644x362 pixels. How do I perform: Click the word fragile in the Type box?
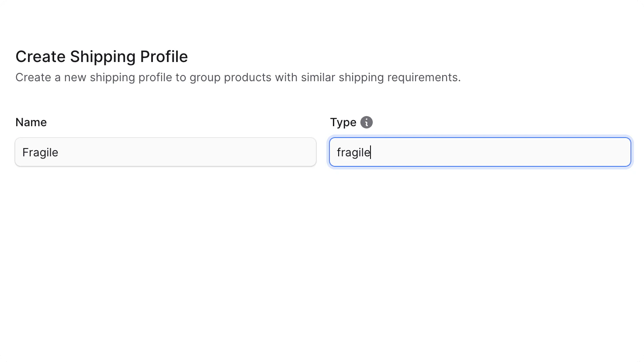(x=353, y=152)
